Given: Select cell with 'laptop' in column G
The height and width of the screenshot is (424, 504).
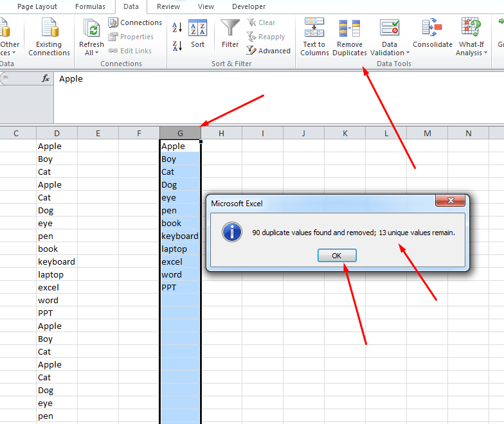Looking at the screenshot, I should pyautogui.click(x=180, y=249).
